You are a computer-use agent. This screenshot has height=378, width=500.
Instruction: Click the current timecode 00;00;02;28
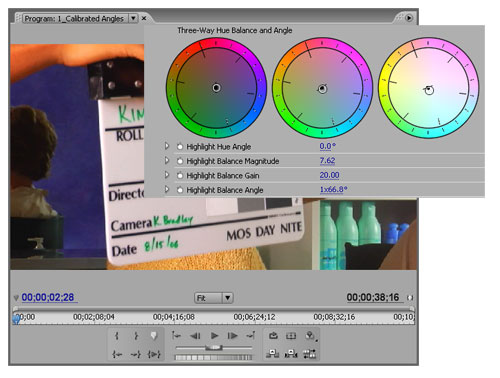(48, 297)
